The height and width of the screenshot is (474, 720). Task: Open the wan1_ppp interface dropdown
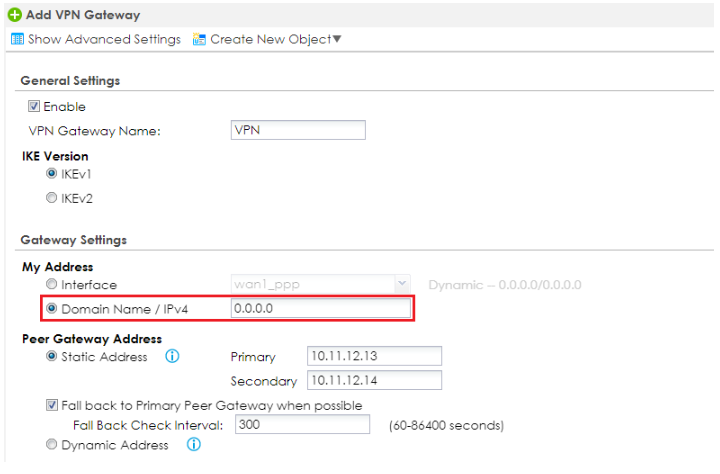[402, 285]
